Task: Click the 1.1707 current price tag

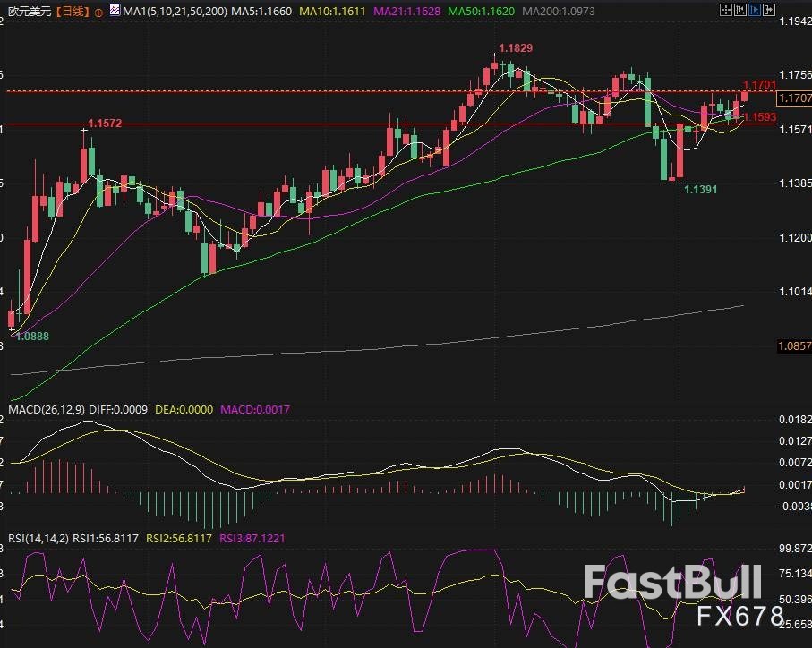Action: pos(794,98)
